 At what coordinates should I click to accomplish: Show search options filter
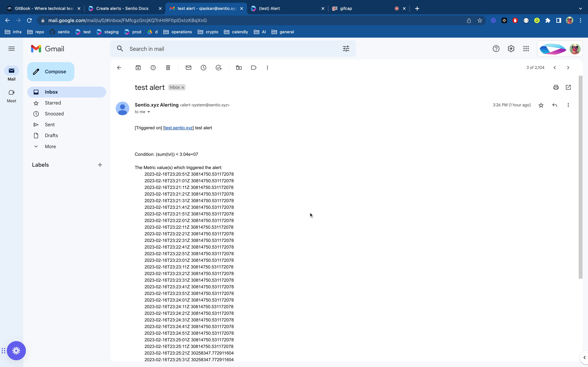[346, 49]
